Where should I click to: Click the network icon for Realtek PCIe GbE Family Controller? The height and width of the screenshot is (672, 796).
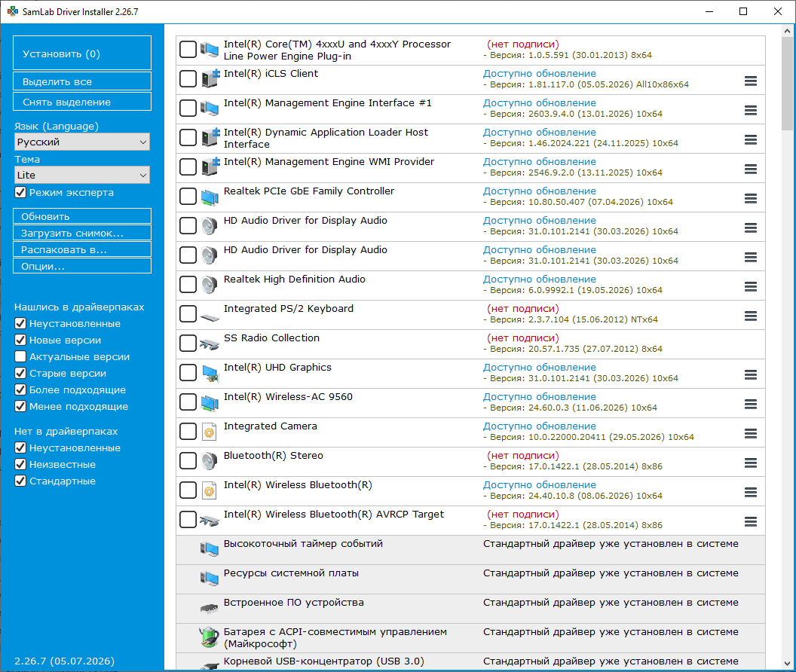tap(210, 197)
